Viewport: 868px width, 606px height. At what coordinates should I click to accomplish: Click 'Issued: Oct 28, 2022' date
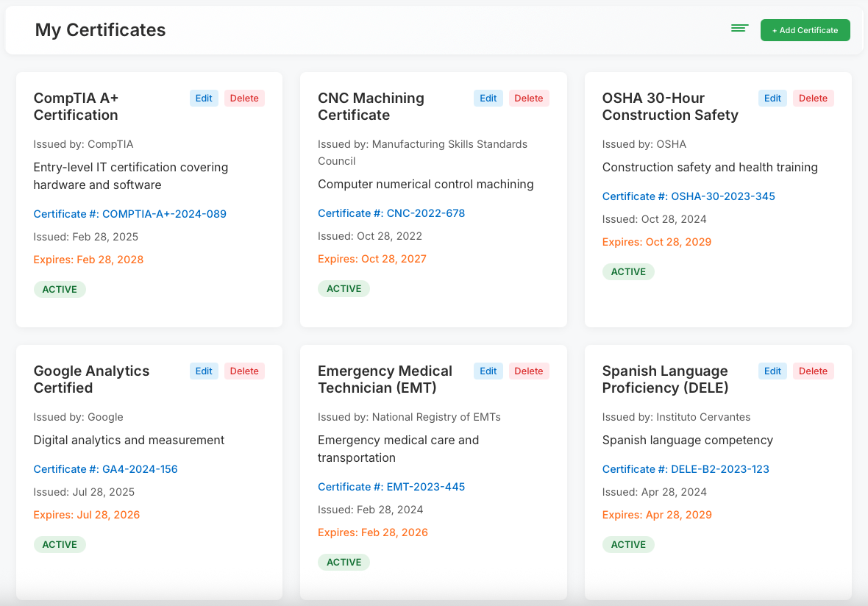click(x=370, y=236)
